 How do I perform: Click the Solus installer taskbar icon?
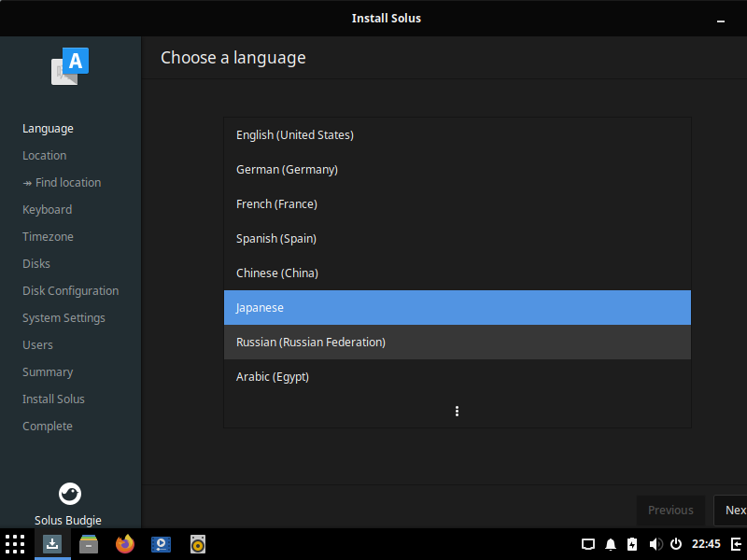[52, 544]
